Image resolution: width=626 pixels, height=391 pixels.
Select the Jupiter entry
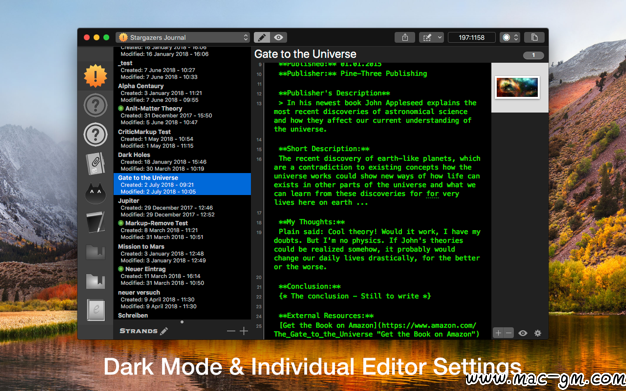coord(182,207)
